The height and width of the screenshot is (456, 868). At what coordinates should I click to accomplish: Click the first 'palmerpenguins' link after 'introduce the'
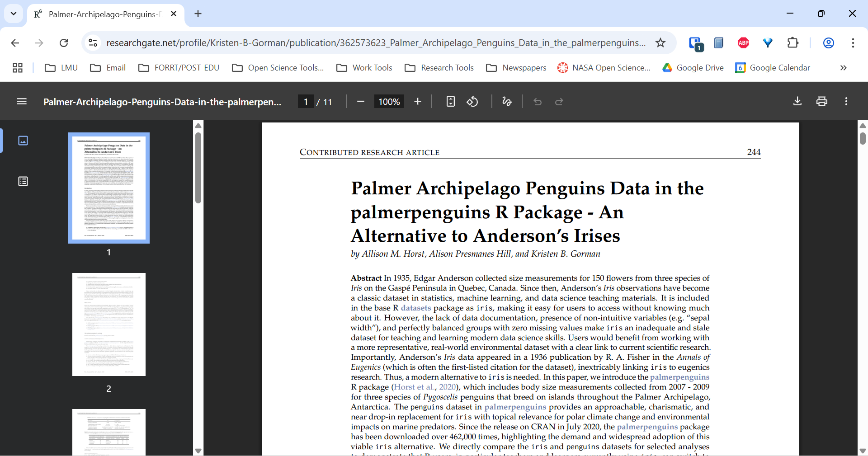coord(679,377)
